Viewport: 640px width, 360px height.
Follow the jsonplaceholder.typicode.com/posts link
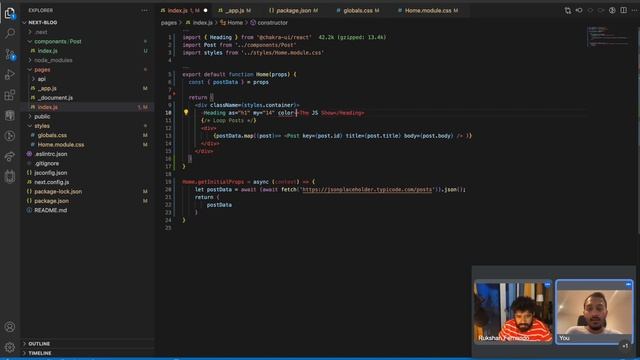367,189
